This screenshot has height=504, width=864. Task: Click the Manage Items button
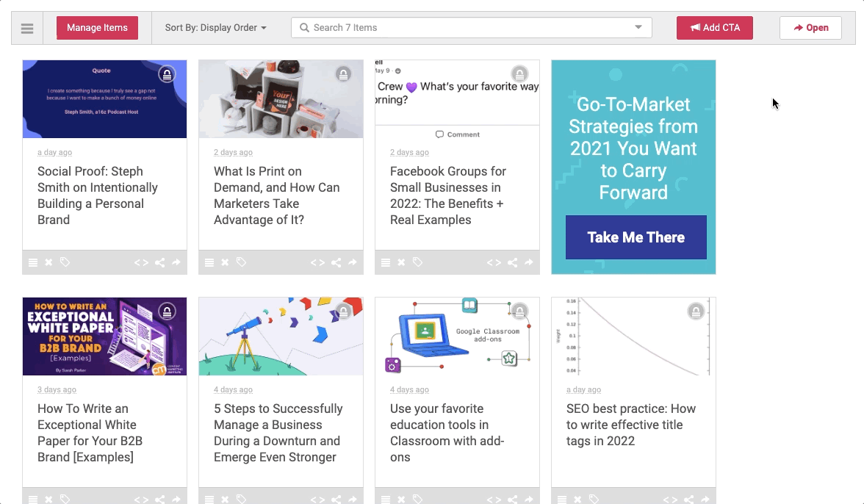pyautogui.click(x=97, y=27)
